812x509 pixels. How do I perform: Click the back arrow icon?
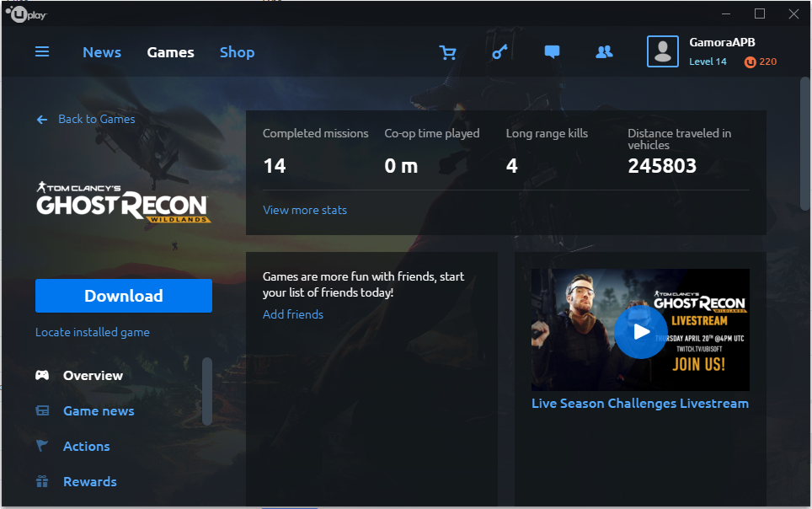tap(42, 120)
